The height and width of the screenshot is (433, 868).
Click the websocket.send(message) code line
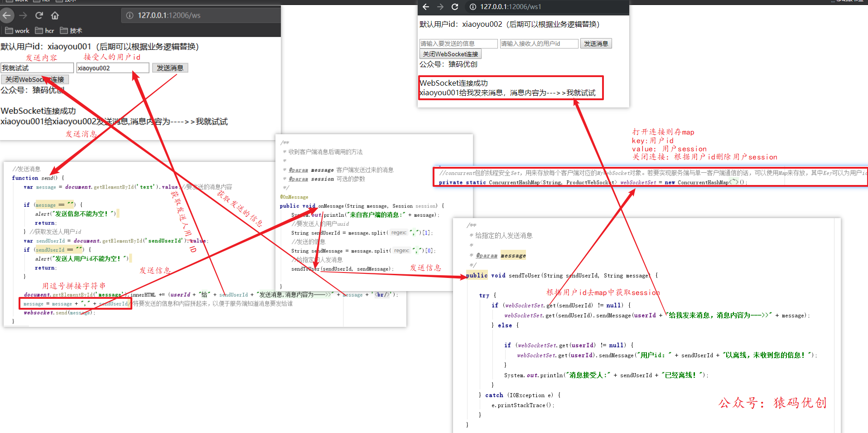[59, 313]
